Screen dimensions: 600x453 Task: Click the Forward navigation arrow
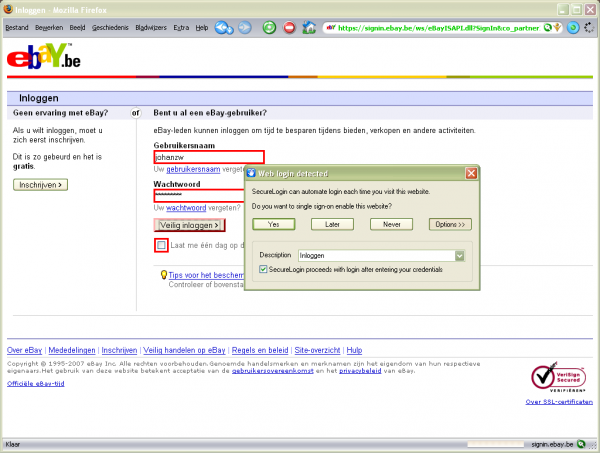coord(245,28)
